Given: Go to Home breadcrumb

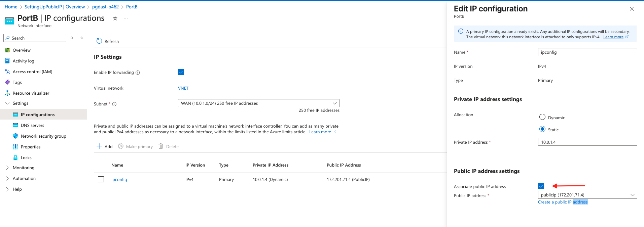Looking at the screenshot, I should pos(11,7).
